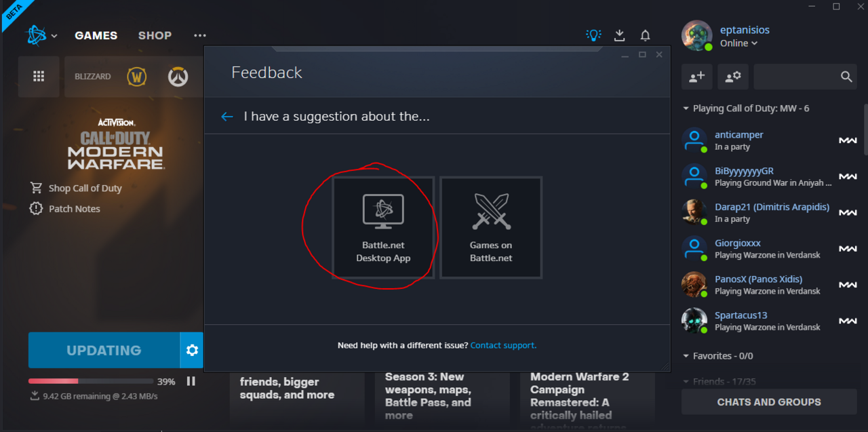Choose Battle.net Desktop App option
Image resolution: width=868 pixels, height=432 pixels.
[x=383, y=228]
